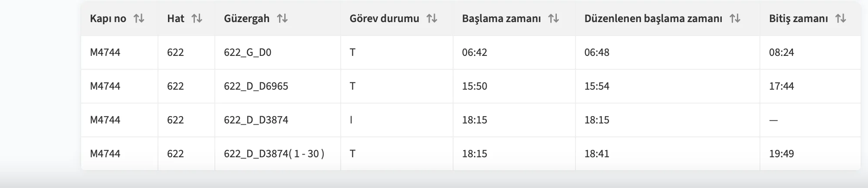
Task: Click the Güzergah header label
Action: (247, 19)
